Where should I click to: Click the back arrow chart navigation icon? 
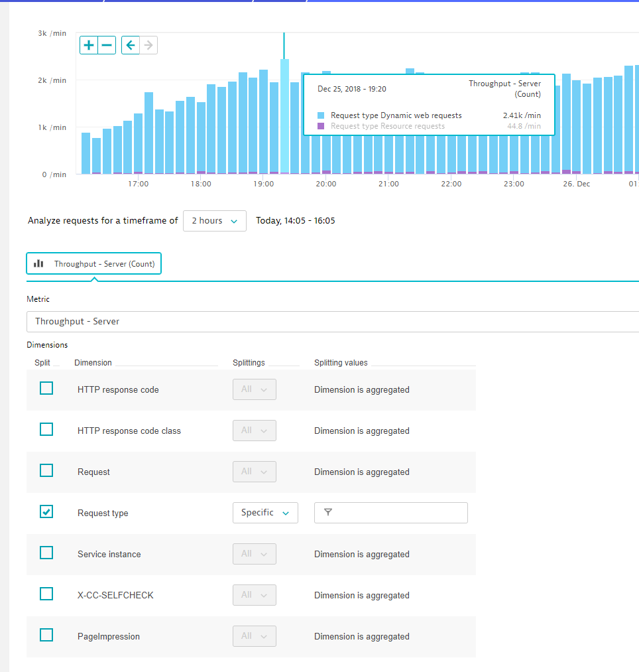click(131, 45)
